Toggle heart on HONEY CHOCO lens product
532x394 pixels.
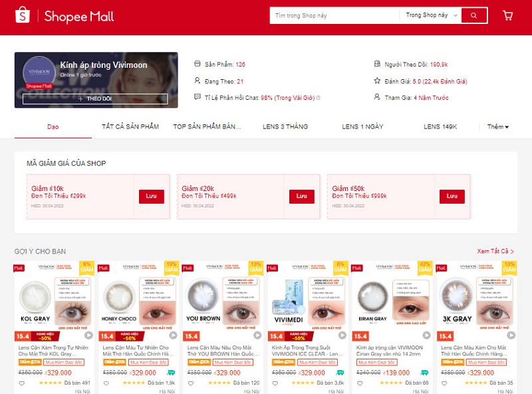point(106,383)
